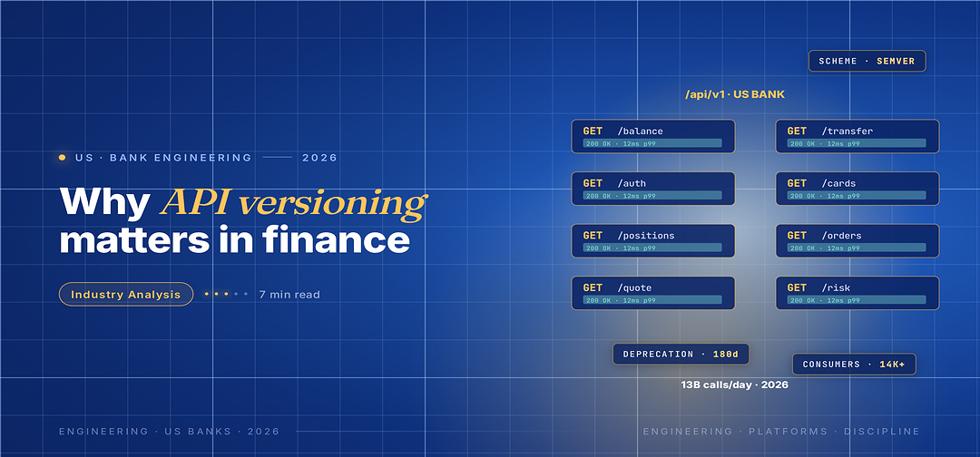Click the Industry Analysis pill
980x457 pixels.
pyautogui.click(x=125, y=294)
